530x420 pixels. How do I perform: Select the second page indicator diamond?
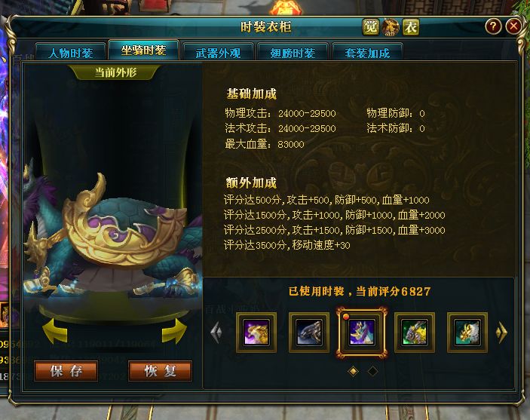tap(372, 371)
